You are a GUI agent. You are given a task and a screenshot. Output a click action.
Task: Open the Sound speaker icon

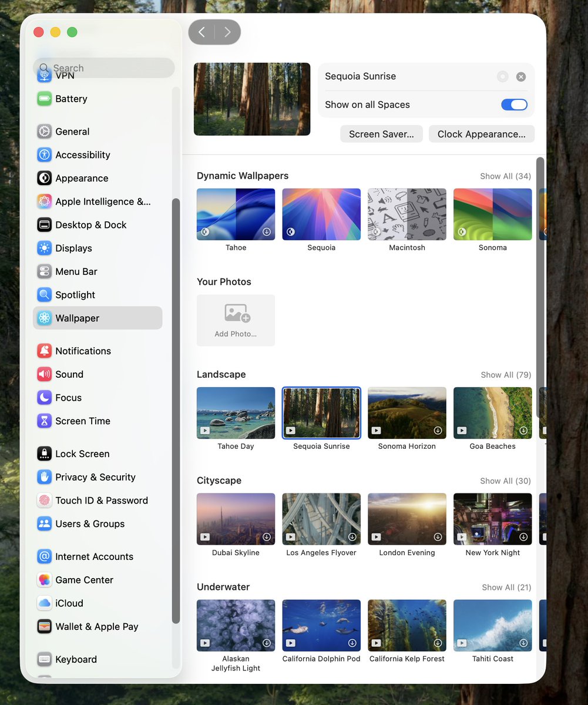(x=45, y=374)
